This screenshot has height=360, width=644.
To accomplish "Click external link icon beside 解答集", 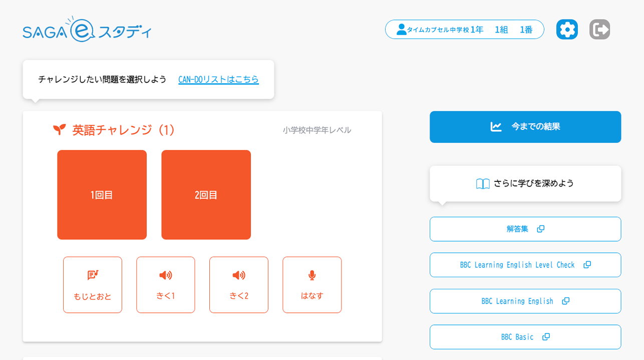I will point(541,229).
